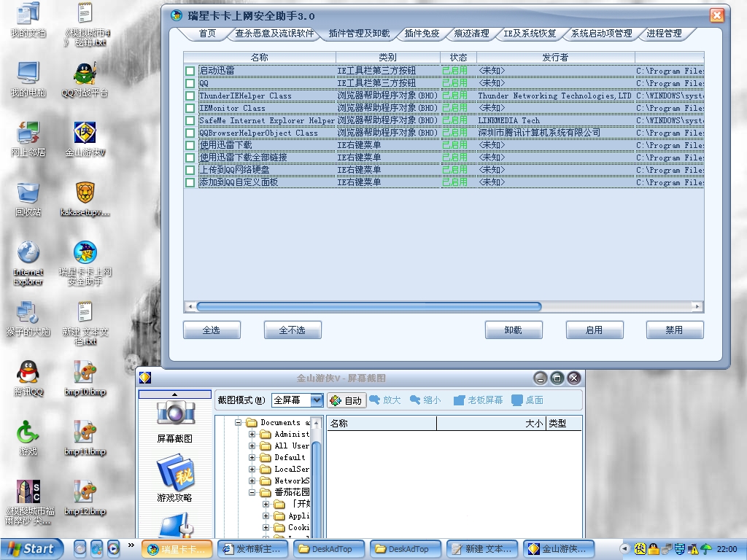Expand Administ folder tree node

pyautogui.click(x=252, y=434)
